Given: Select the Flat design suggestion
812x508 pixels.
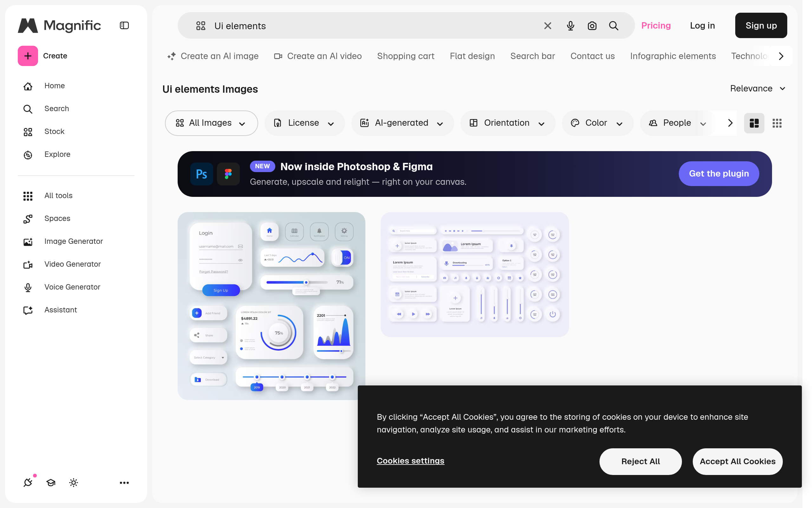Looking at the screenshot, I should pos(472,56).
